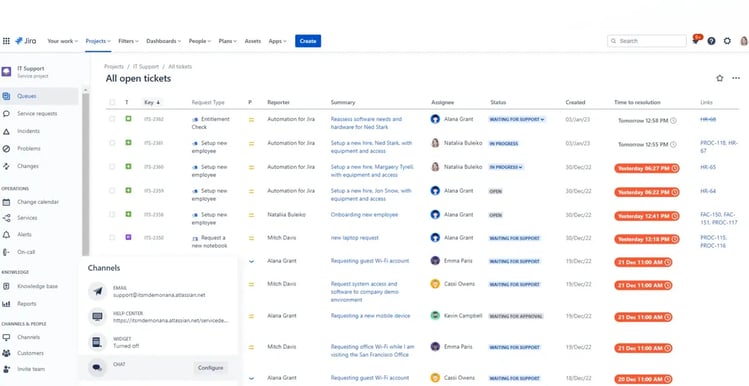Expand the Filters dropdown
The width and height of the screenshot is (749, 386).
[128, 41]
